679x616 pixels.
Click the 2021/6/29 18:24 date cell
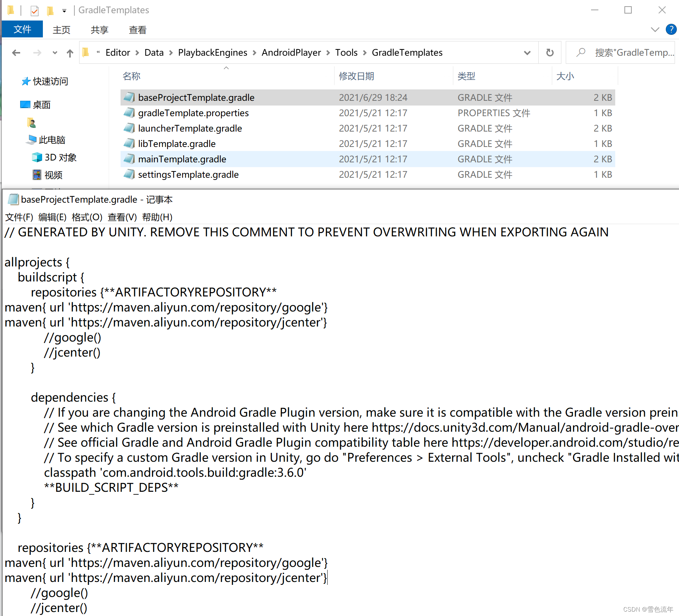click(373, 98)
